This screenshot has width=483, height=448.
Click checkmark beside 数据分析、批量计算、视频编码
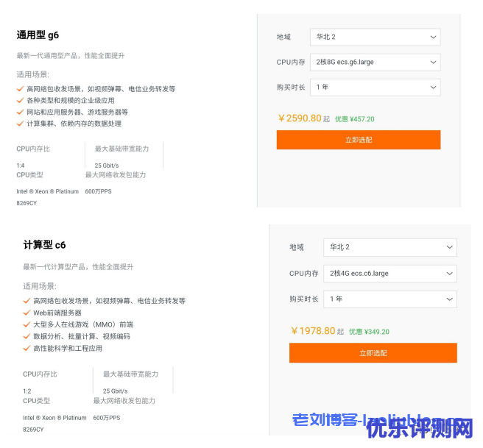[x=27, y=336]
